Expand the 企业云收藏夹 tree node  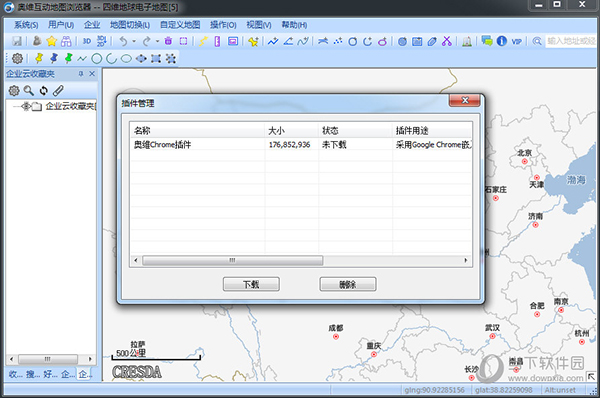point(25,106)
